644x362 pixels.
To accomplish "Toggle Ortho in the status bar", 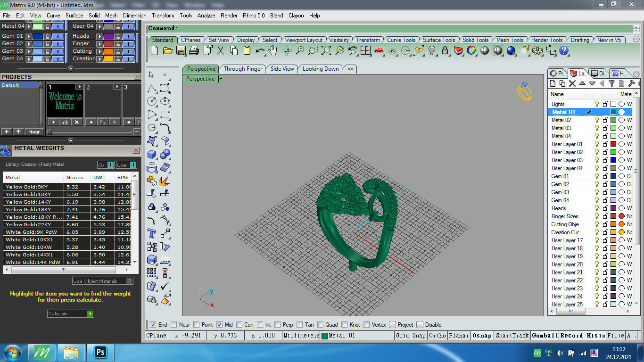I will pos(438,336).
